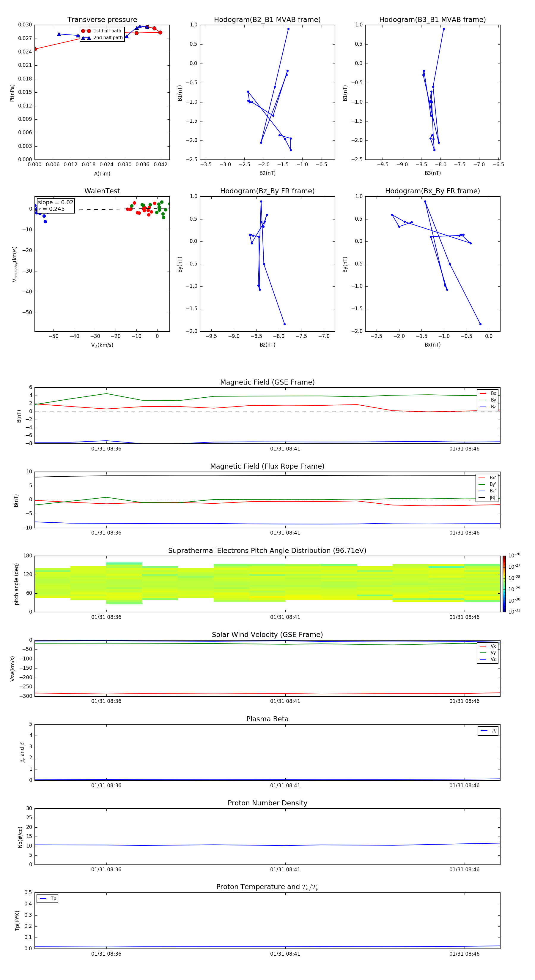Click the 'Np(#/cc)' axis label
The height and width of the screenshot is (980, 535).
point(20,837)
